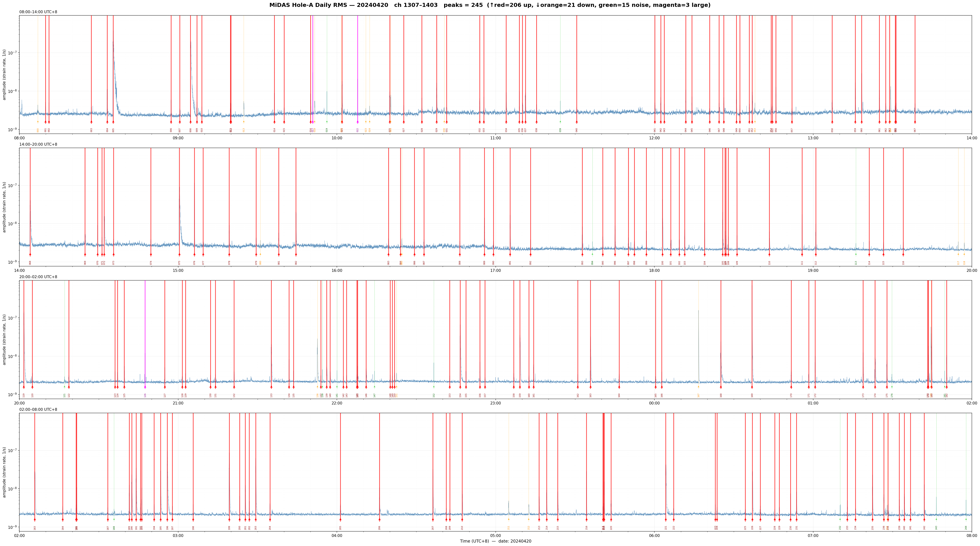
Task: Click the "02:00–08:00 UTC+8" subplot title
Action: tap(38, 410)
